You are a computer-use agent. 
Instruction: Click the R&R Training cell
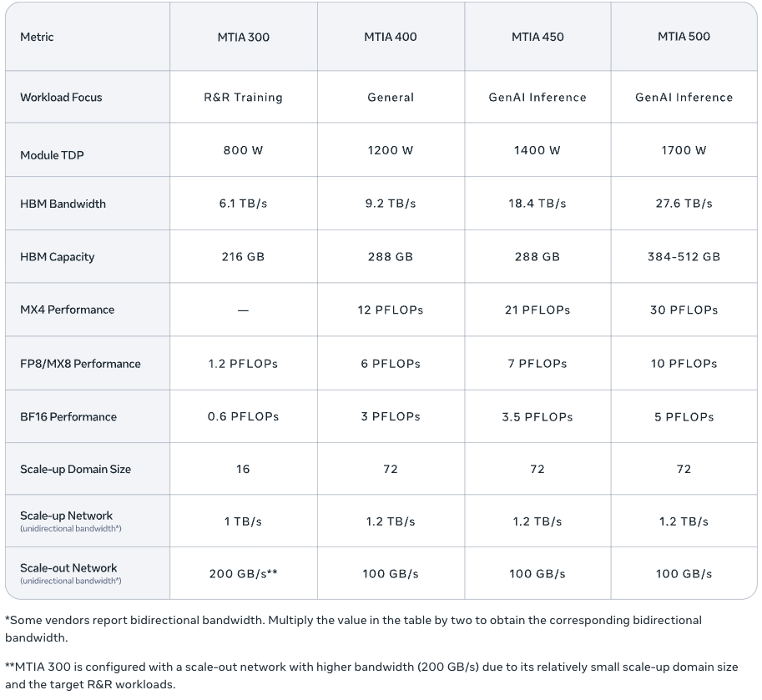[x=243, y=97]
